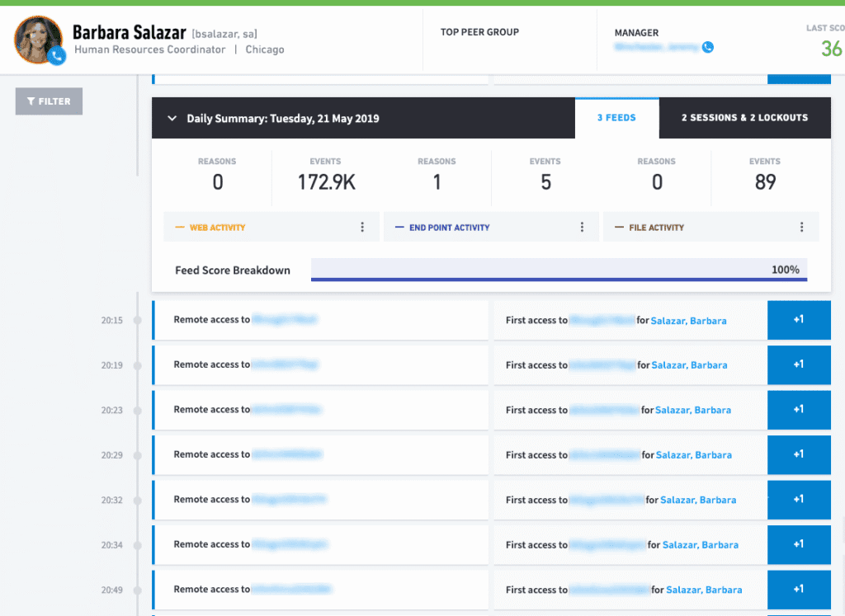
Task: Open Salazar, Barbara link in 20:23 row
Action: [x=693, y=411]
